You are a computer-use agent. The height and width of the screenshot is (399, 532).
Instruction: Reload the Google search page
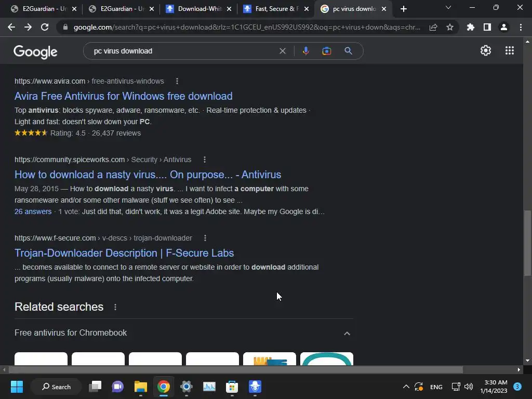click(x=45, y=27)
